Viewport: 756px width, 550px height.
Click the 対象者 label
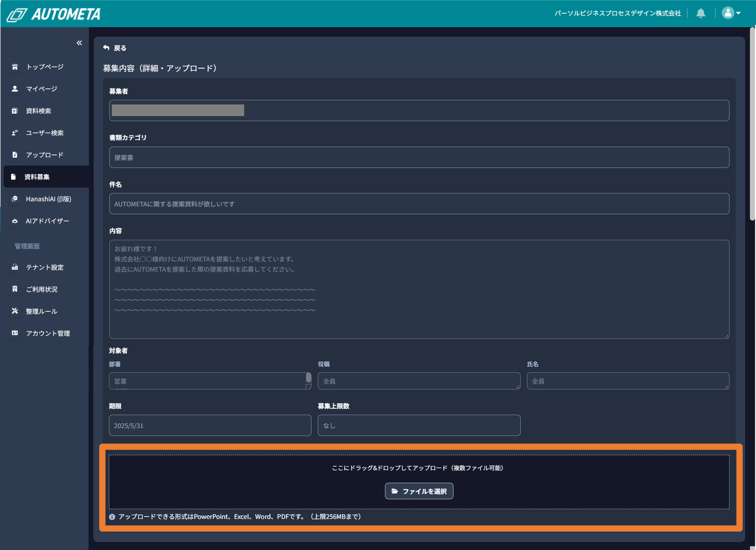tap(118, 351)
